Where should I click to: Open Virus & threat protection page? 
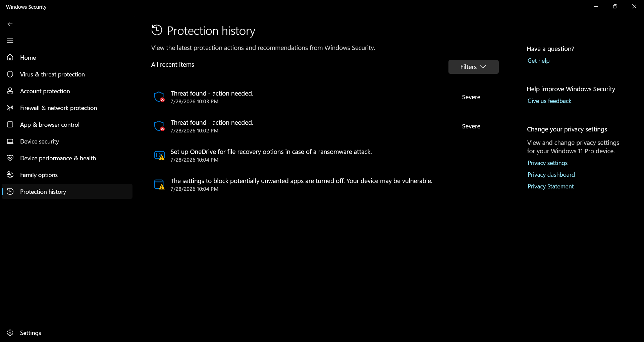point(67,74)
